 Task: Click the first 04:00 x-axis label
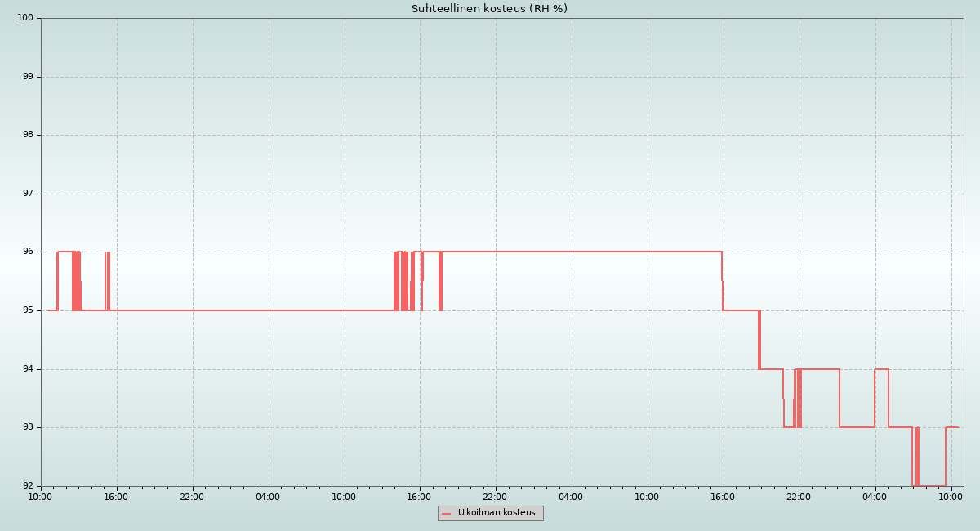[x=268, y=497]
